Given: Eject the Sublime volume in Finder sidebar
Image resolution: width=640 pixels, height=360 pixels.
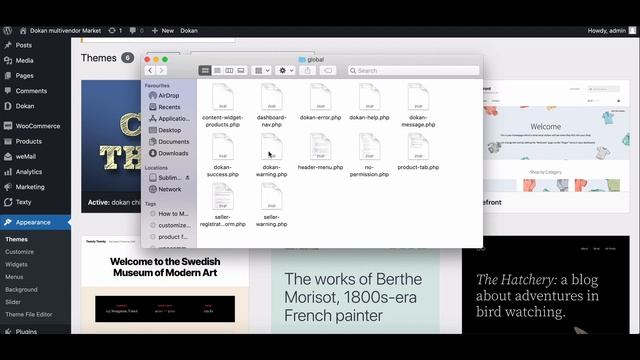Looking at the screenshot, I should pyautogui.click(x=187, y=178).
